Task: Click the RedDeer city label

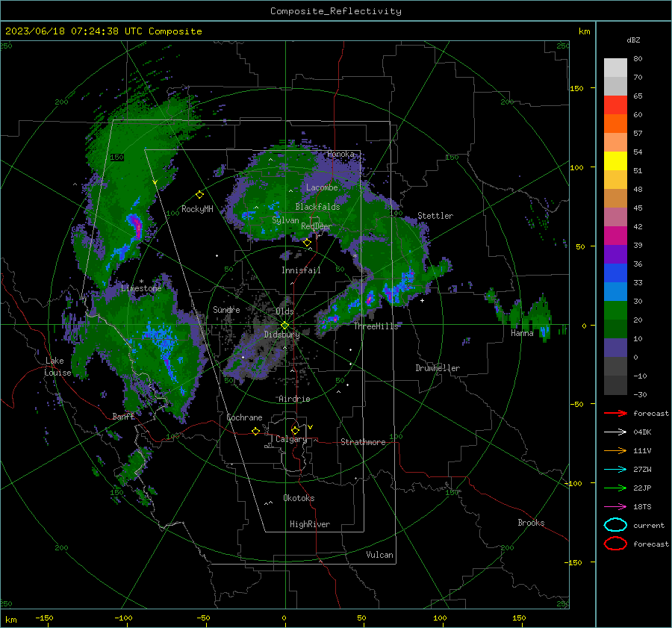Action: (317, 226)
